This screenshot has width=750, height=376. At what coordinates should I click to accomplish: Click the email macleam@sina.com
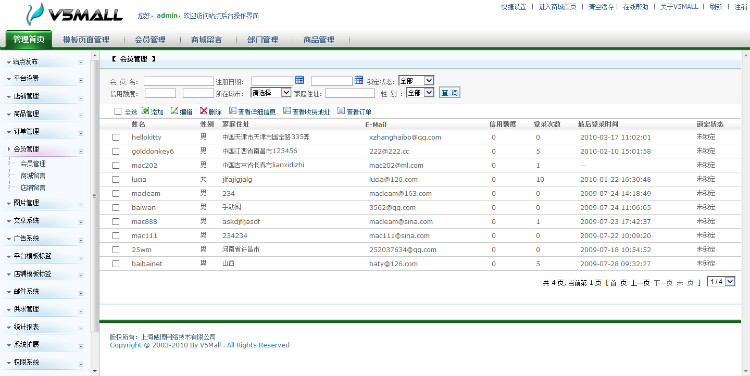point(401,221)
